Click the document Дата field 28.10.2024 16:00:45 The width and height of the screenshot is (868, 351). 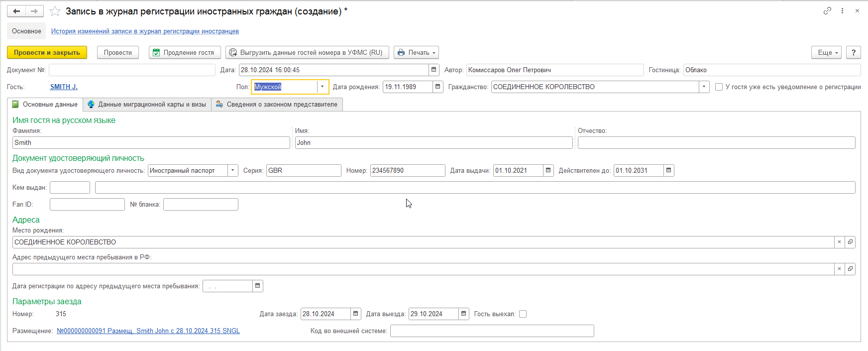[333, 70]
